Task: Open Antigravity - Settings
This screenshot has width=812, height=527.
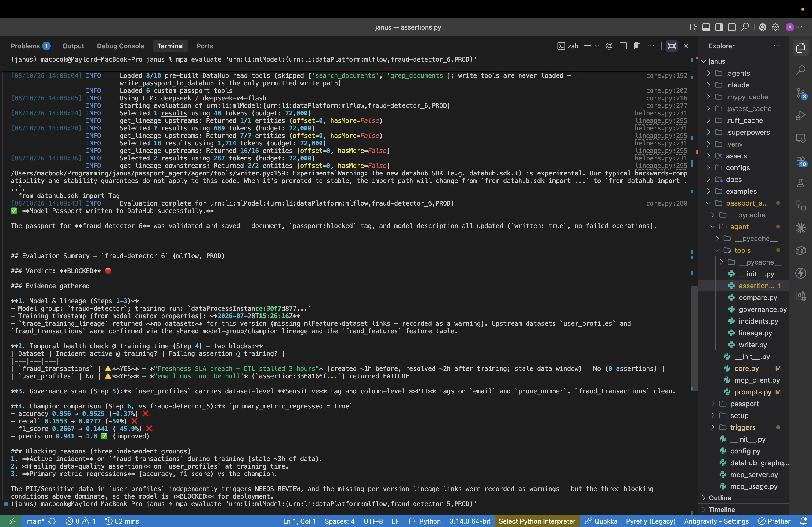Action: [x=716, y=521]
